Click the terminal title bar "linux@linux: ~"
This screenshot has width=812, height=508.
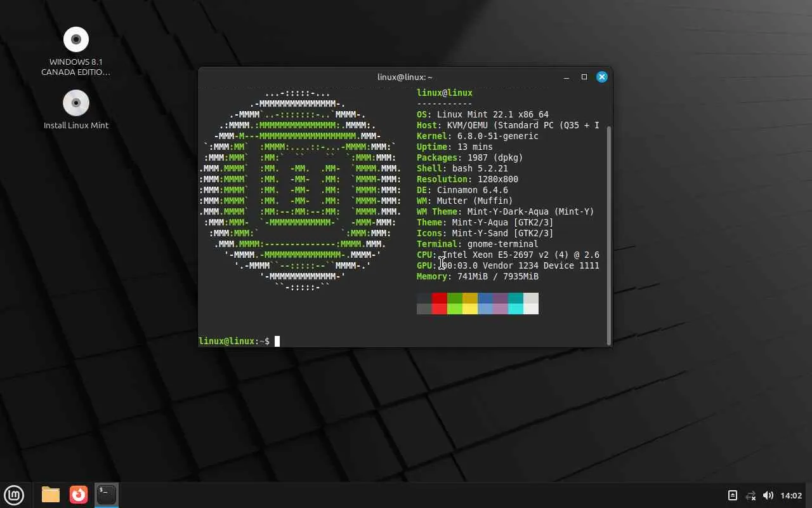[405, 77]
